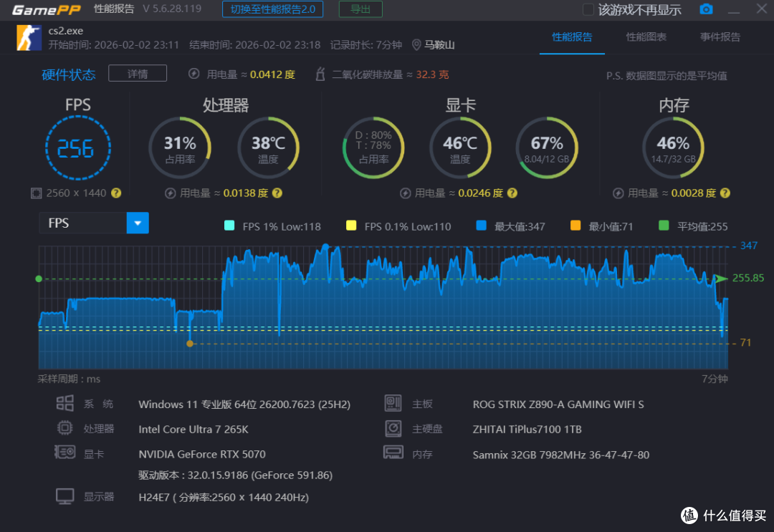Click the 347 maximum value label
Viewport: 774px width, 532px height.
[x=749, y=246]
